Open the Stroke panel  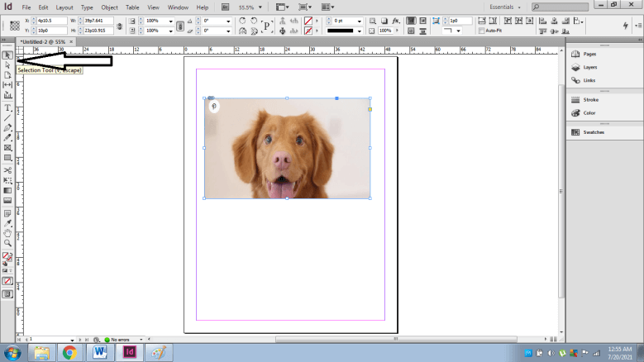(x=590, y=100)
